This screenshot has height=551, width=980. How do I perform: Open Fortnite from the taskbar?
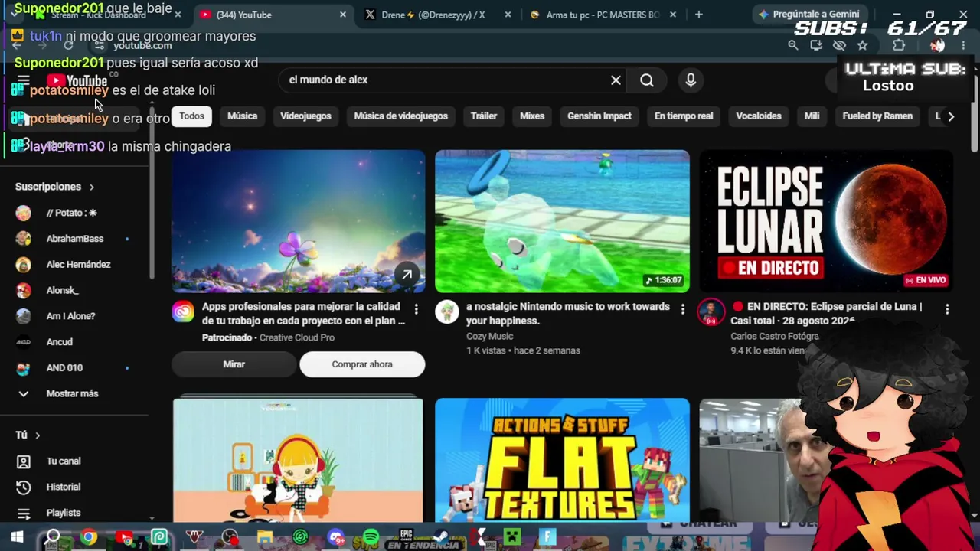click(547, 537)
